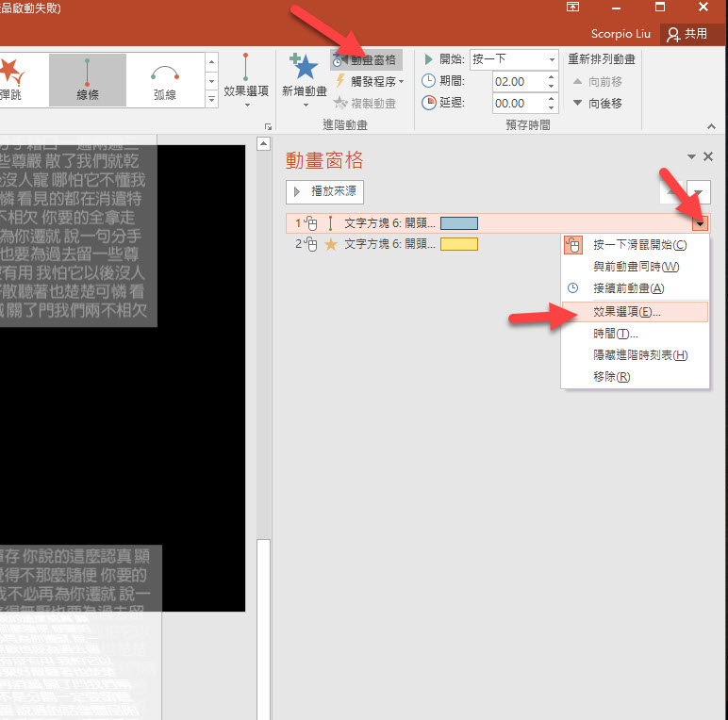Screen dimensions: 728x720
Task: Pick the 弧線 arc motion path
Action: 165,79
